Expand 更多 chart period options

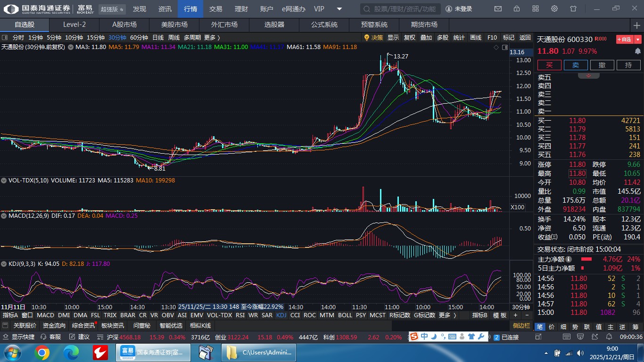point(212,38)
